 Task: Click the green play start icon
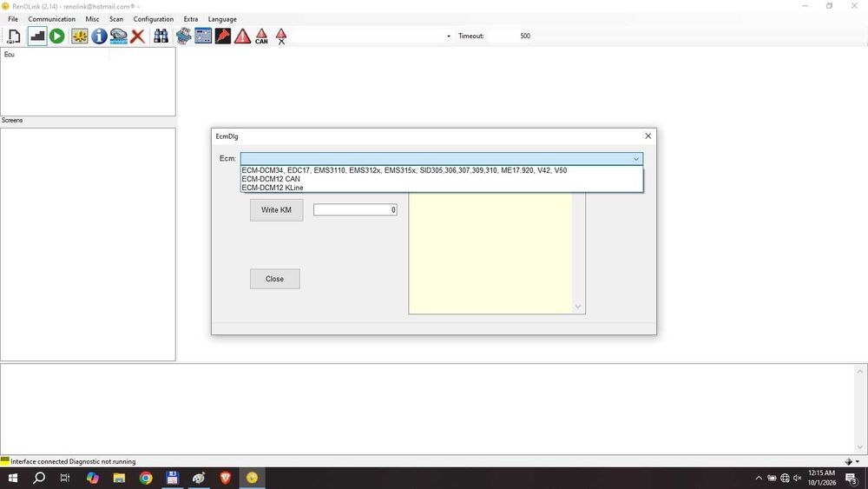click(x=57, y=36)
